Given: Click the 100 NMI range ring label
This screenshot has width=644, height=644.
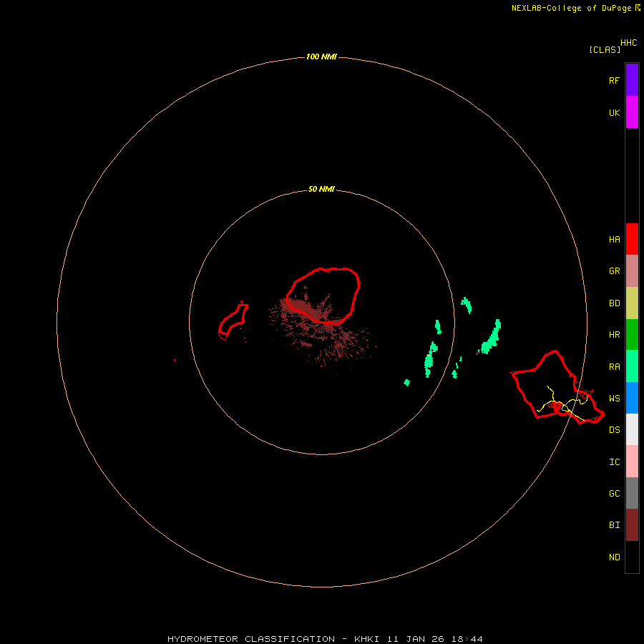Looking at the screenshot, I should point(321,57).
